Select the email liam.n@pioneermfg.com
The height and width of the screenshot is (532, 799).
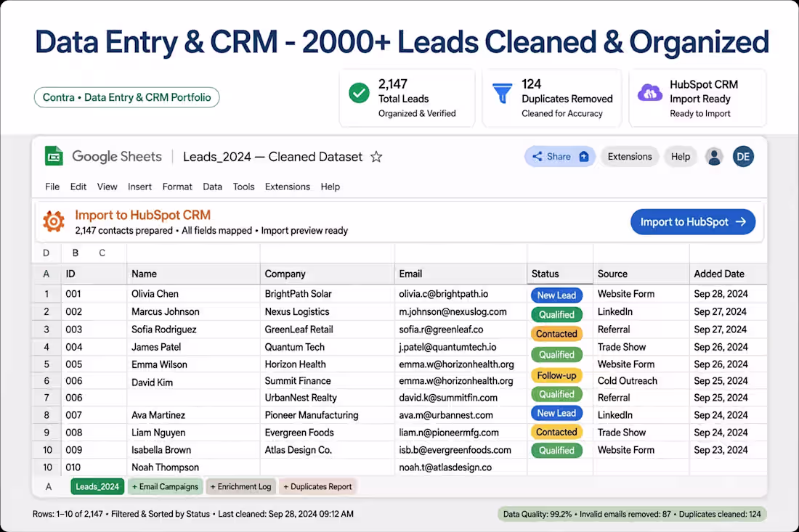tap(461, 433)
